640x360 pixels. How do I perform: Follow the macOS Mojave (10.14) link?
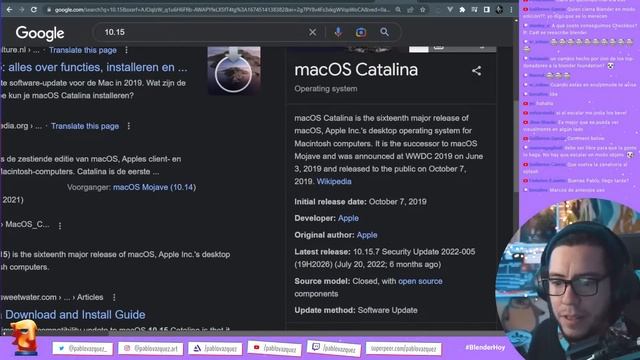pyautogui.click(x=154, y=187)
